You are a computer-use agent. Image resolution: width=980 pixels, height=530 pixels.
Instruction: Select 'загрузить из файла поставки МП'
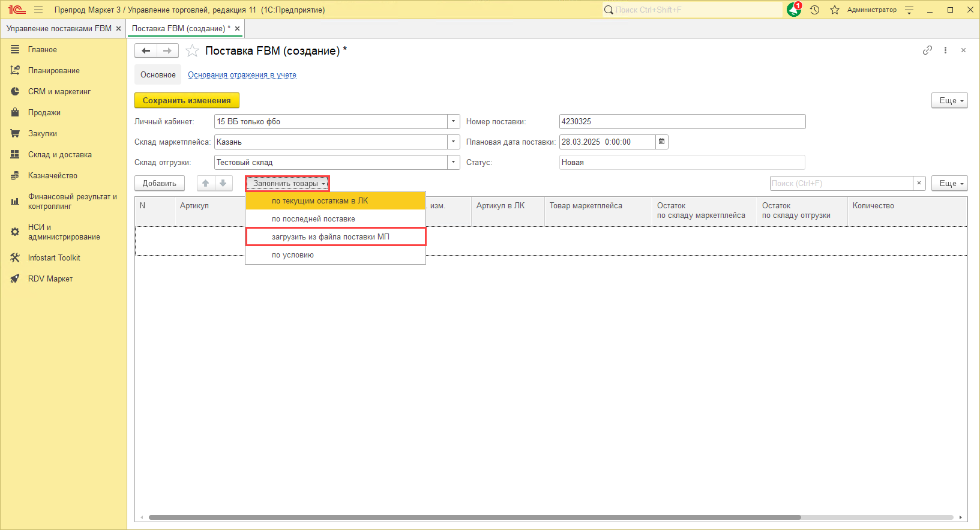pos(330,236)
